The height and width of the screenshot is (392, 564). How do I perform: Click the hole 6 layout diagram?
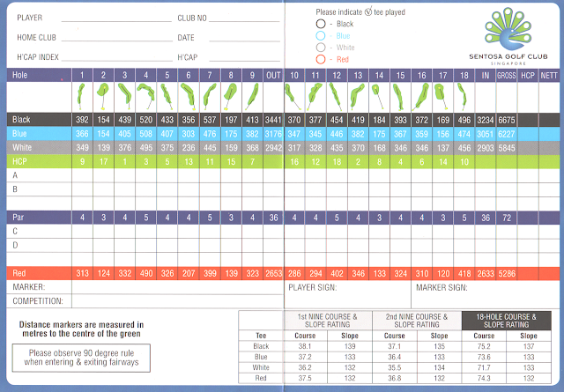pos(189,96)
